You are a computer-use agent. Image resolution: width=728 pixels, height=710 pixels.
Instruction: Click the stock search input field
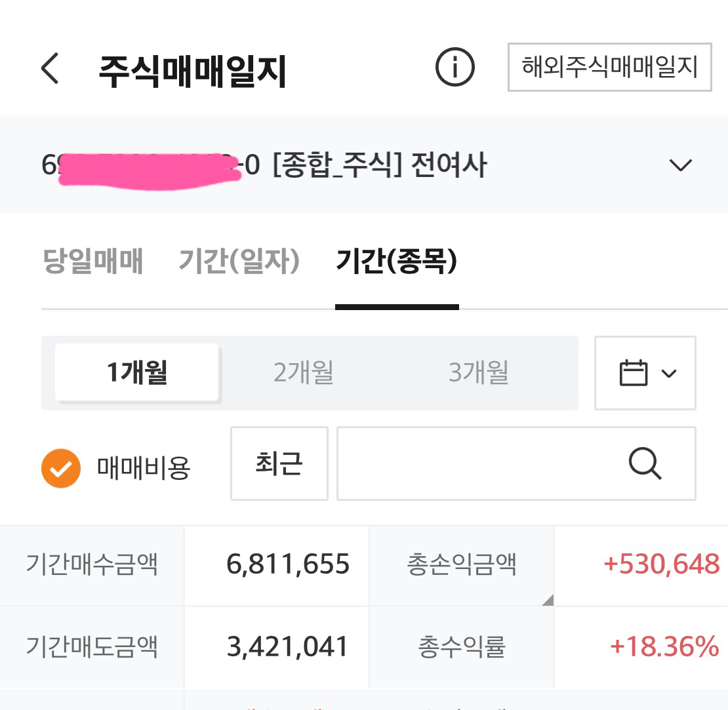click(x=479, y=464)
